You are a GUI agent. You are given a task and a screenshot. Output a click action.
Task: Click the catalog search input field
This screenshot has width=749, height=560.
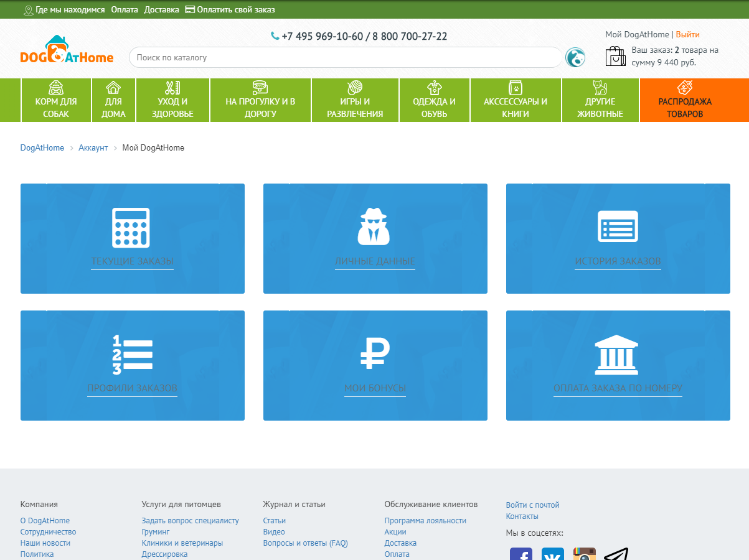point(346,57)
